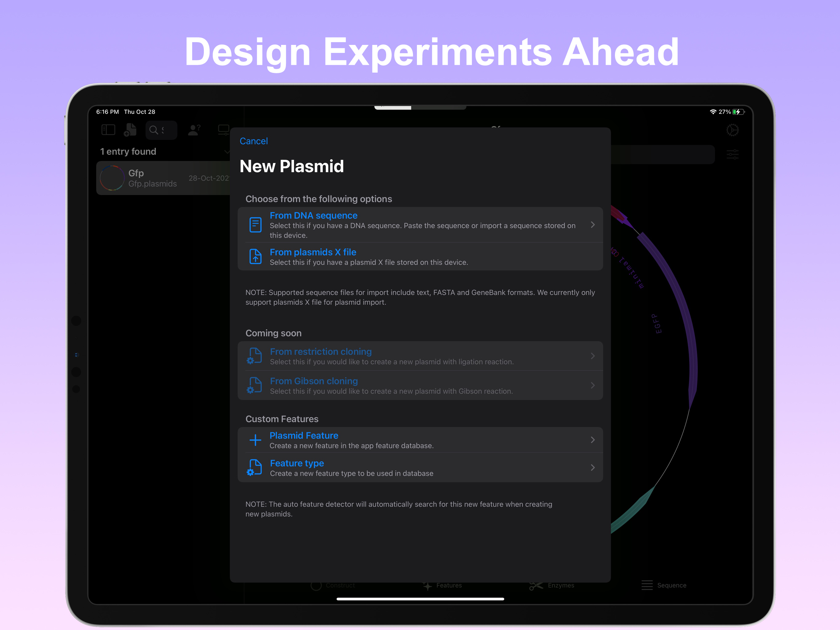Switch to the Construct tab

[x=332, y=585]
